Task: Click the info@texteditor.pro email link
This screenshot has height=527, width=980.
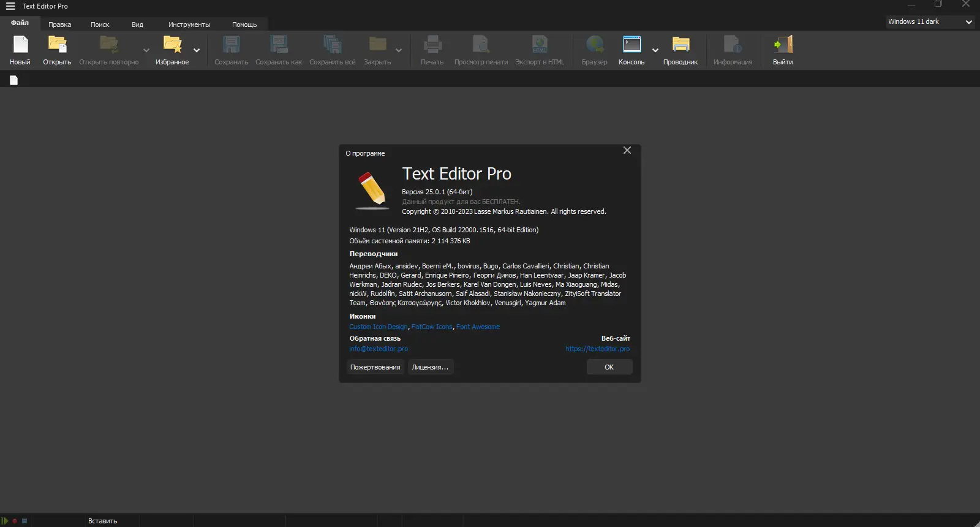Action: pyautogui.click(x=379, y=349)
